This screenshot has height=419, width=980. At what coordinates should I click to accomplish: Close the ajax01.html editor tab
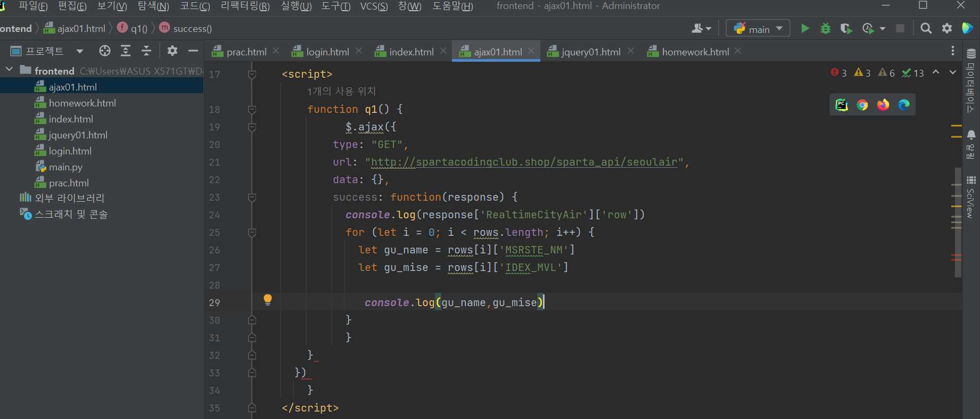coord(531,51)
